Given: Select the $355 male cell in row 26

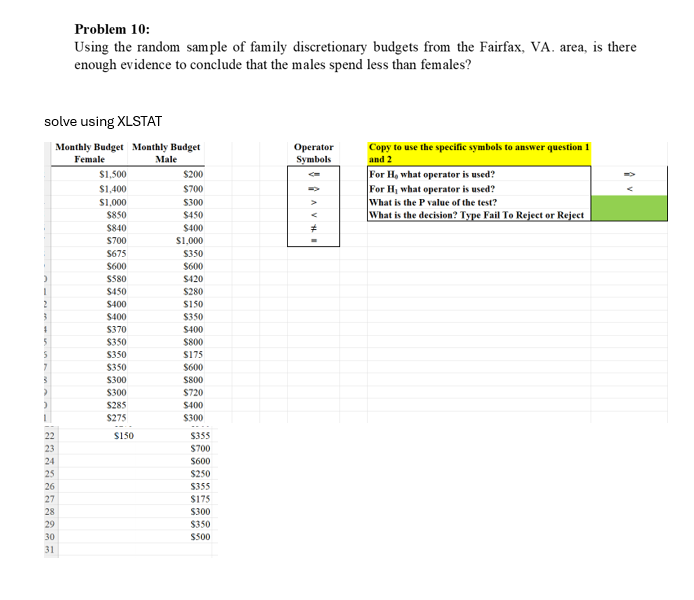Looking at the screenshot, I should point(174,486).
